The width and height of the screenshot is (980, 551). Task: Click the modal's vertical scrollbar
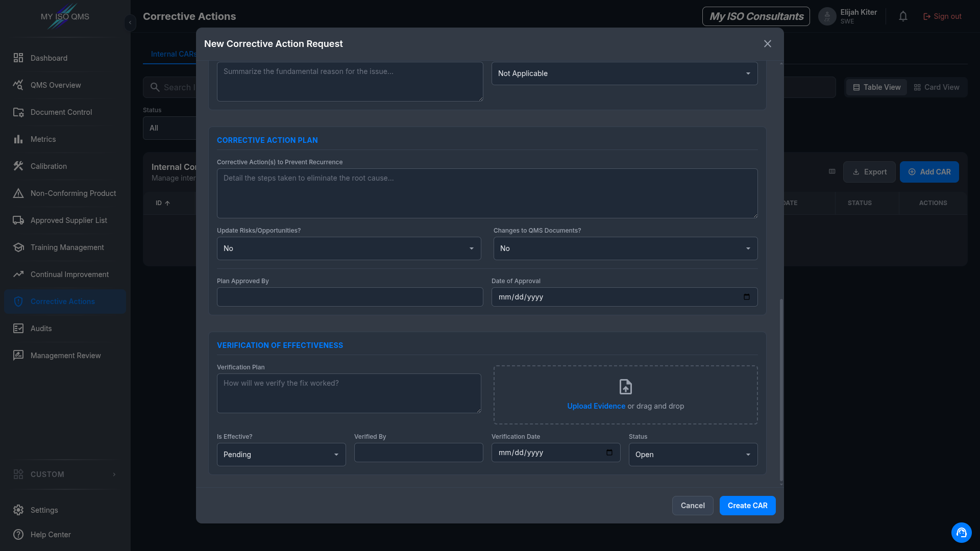point(781,390)
